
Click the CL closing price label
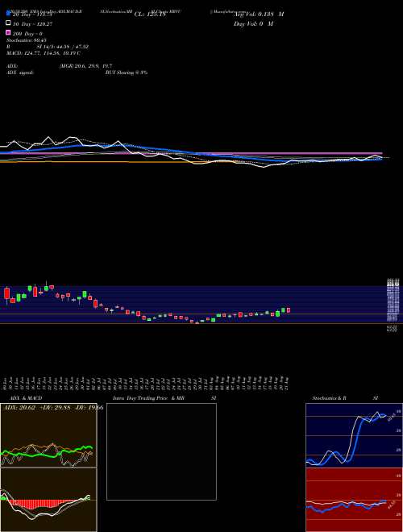click(150, 15)
